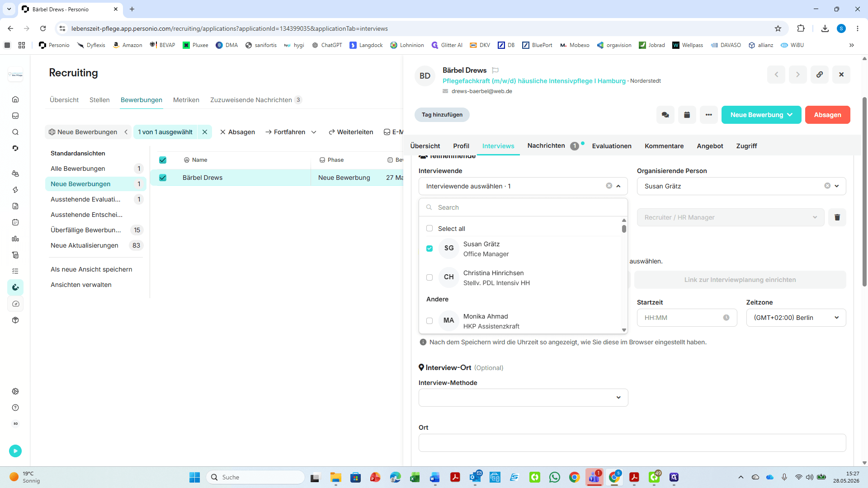Click the search icon in left sidebar
This screenshot has width=868, height=488.
(15, 132)
